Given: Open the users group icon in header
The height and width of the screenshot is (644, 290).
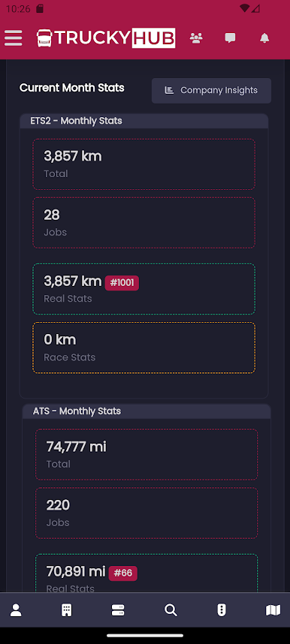Looking at the screenshot, I should point(196,38).
